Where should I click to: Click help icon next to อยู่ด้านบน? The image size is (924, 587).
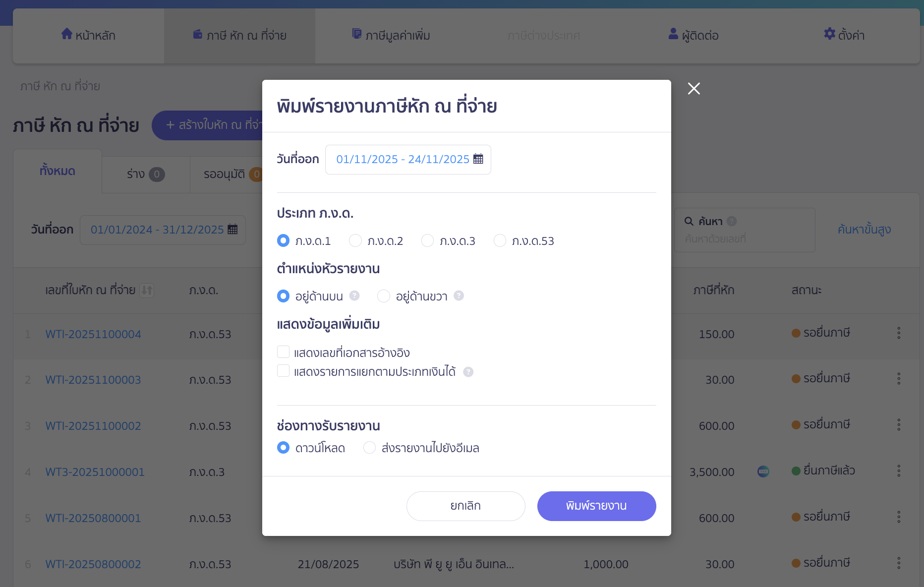click(354, 296)
